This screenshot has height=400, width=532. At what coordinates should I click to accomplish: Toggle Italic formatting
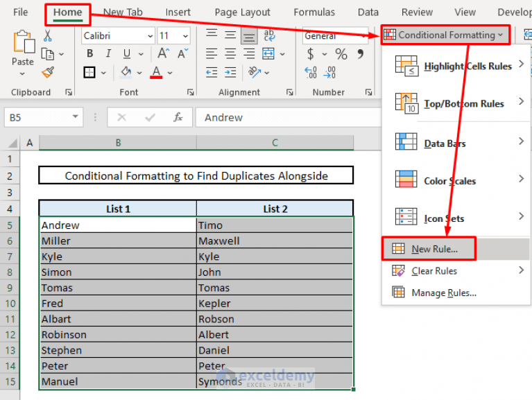108,53
